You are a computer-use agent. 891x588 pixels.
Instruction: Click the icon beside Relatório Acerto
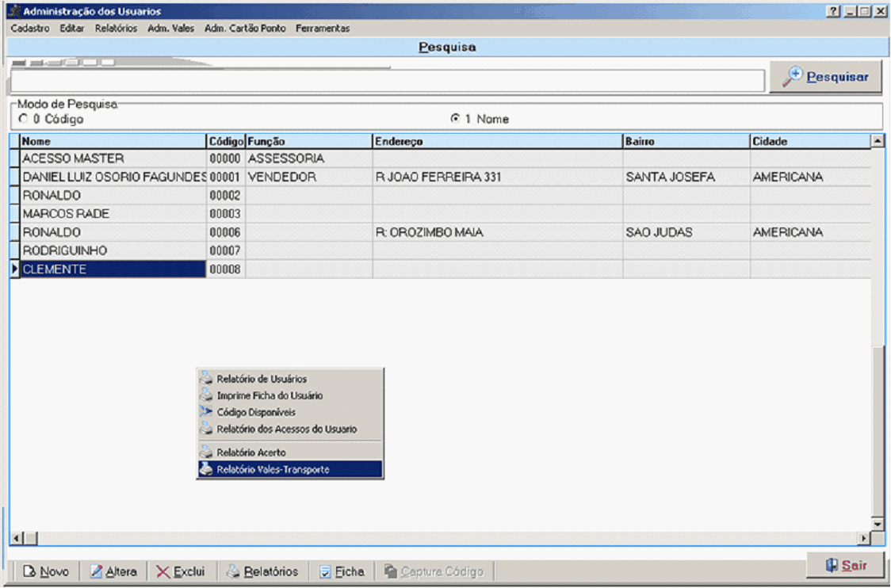tap(206, 452)
